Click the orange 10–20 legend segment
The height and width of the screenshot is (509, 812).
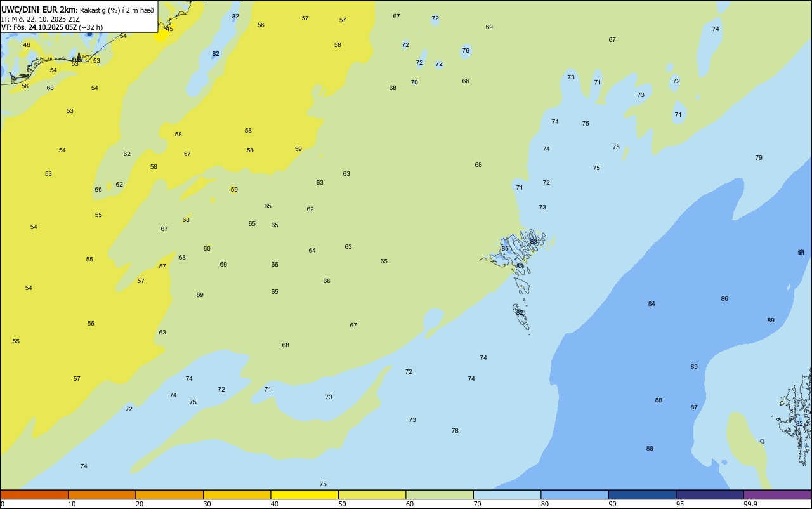101,494
